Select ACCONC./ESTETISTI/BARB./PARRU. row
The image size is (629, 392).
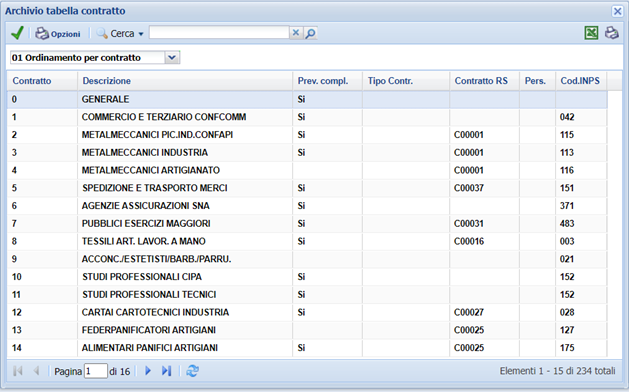[307, 259]
